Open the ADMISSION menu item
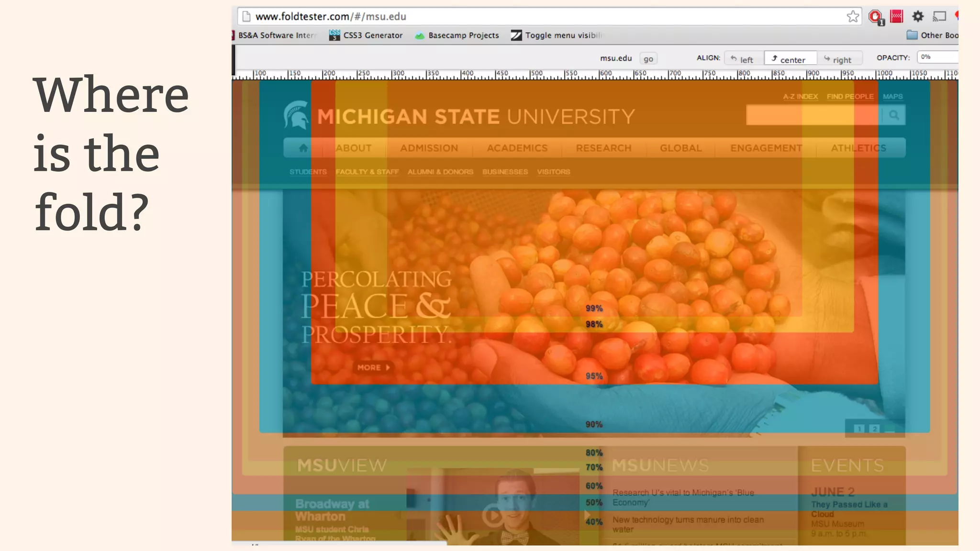980x551 pixels. [x=429, y=148]
